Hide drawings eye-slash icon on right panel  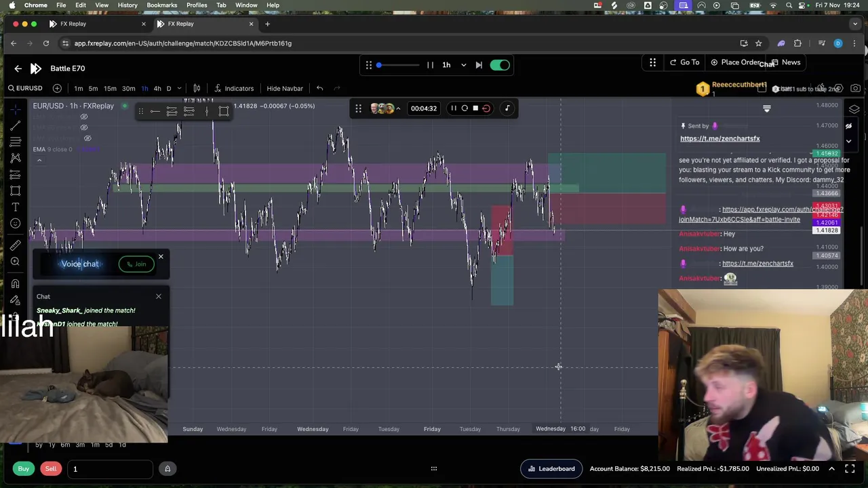point(848,126)
